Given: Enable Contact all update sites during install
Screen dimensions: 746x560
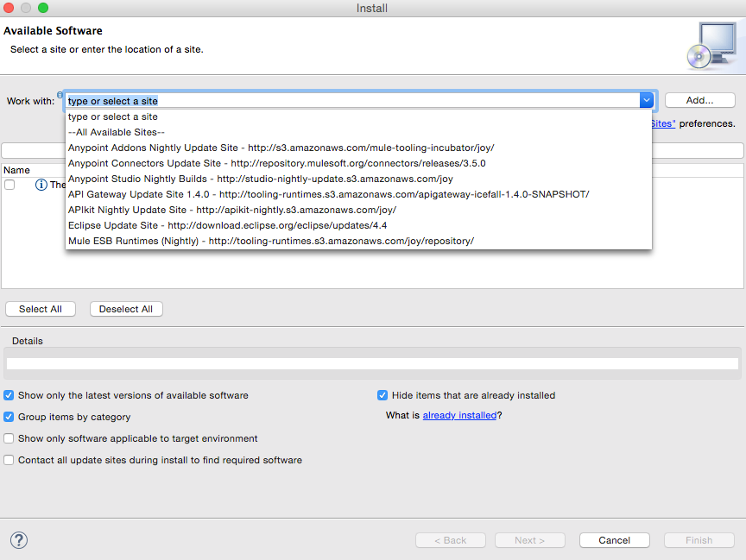Looking at the screenshot, I should point(9,460).
